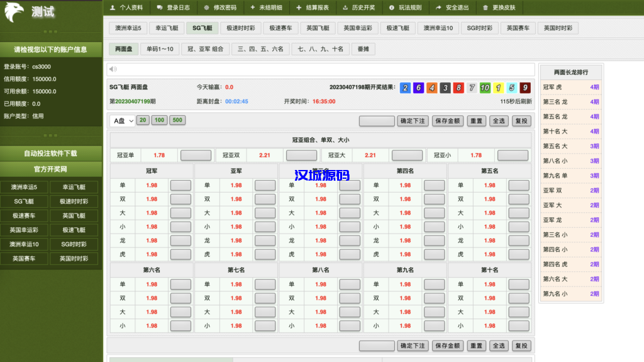Select the 500 quick amount chip
The image size is (644, 362).
pyautogui.click(x=177, y=120)
